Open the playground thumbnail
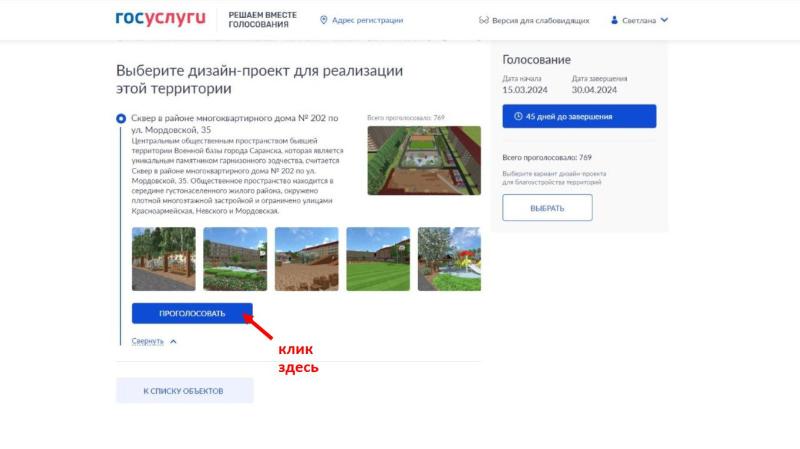Viewport: 800px width, 449px height. (x=449, y=259)
